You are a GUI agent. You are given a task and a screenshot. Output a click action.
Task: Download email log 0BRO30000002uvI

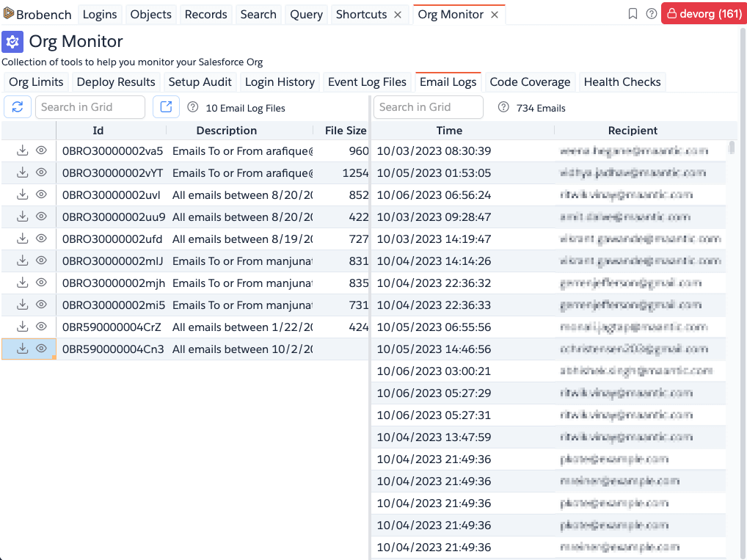coord(23,194)
